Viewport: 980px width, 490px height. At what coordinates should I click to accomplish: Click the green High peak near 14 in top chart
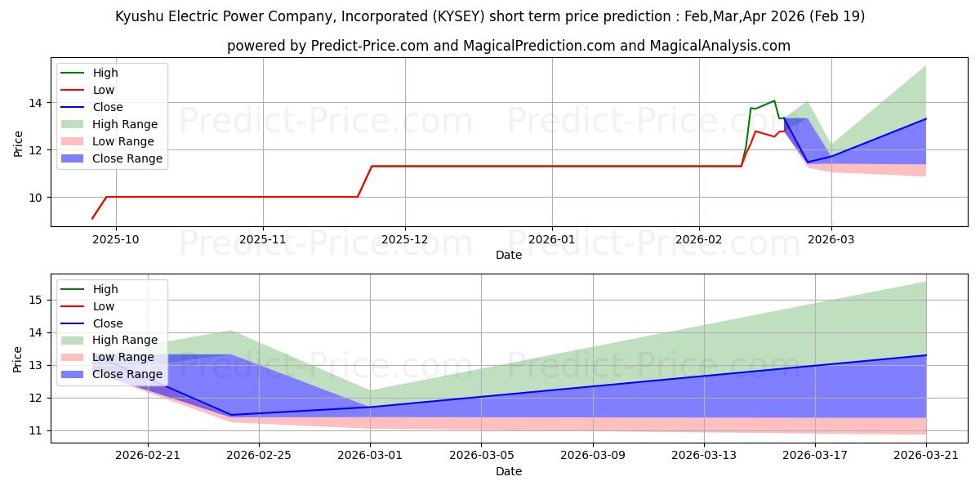point(774,101)
